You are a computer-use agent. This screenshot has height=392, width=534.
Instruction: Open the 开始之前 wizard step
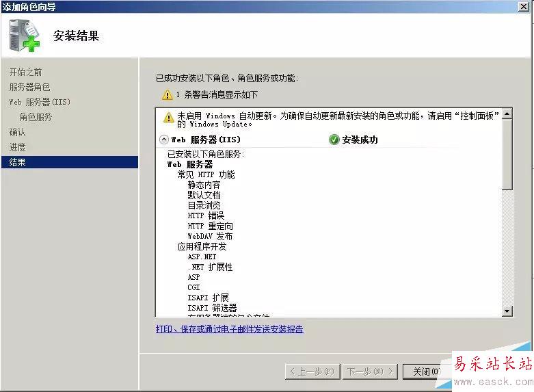(x=25, y=73)
